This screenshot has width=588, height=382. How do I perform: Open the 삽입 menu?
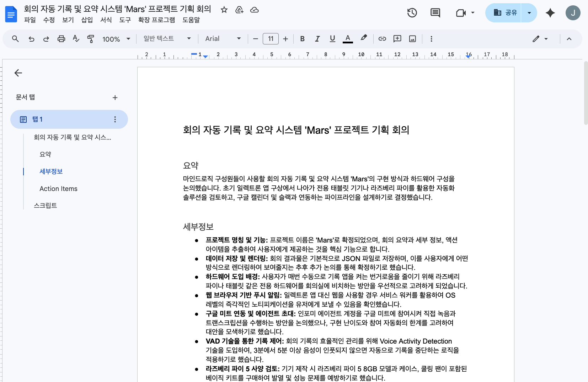pyautogui.click(x=87, y=20)
